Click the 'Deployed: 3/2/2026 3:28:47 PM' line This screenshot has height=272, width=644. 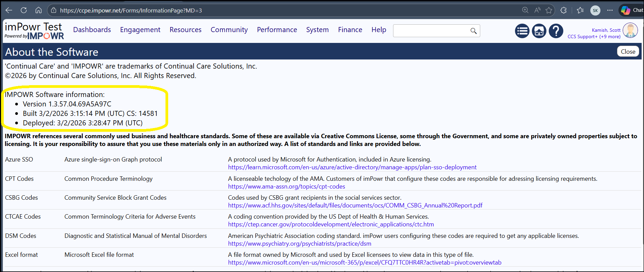[x=83, y=123]
